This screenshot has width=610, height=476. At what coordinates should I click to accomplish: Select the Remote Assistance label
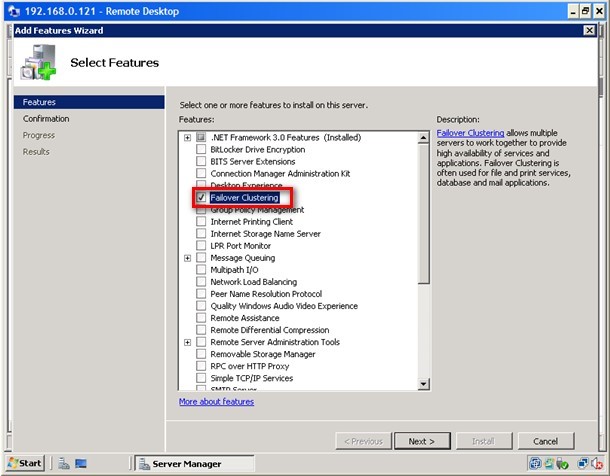coord(245,318)
